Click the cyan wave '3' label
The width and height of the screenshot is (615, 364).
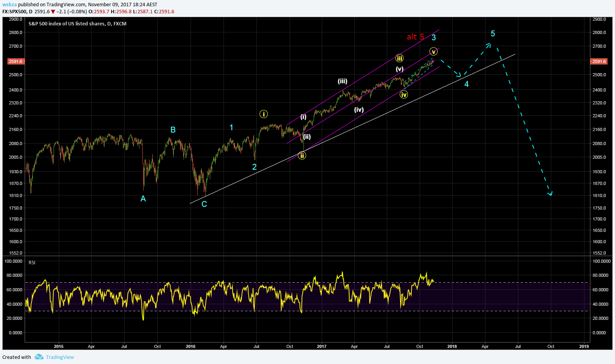click(434, 38)
